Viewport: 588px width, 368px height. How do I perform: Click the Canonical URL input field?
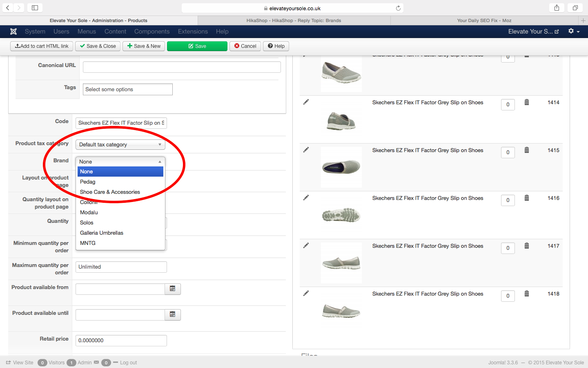pyautogui.click(x=182, y=67)
